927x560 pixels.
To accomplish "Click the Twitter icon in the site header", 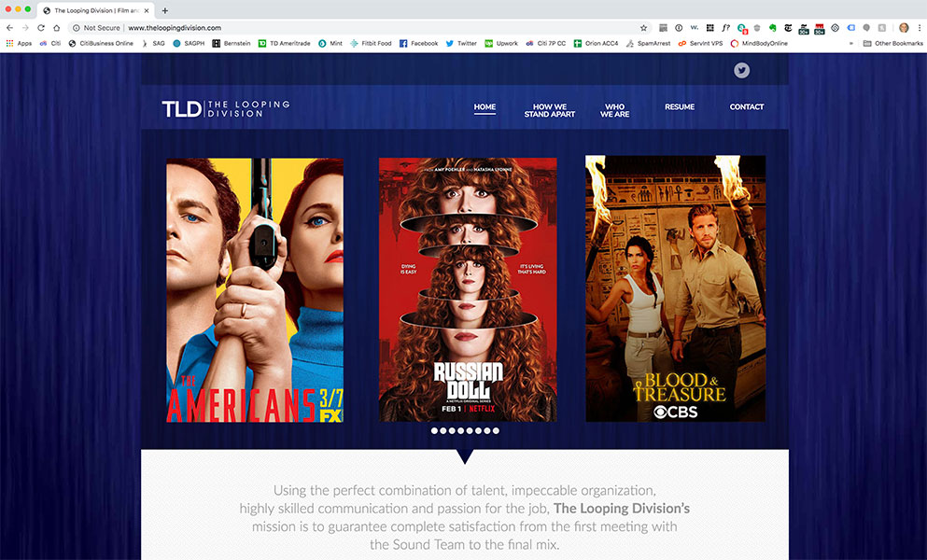I will [741, 70].
